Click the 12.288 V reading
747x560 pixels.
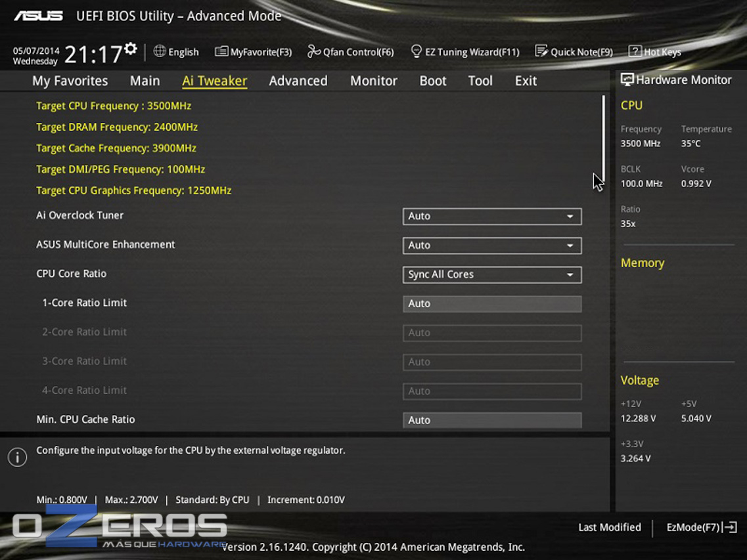[x=638, y=418]
